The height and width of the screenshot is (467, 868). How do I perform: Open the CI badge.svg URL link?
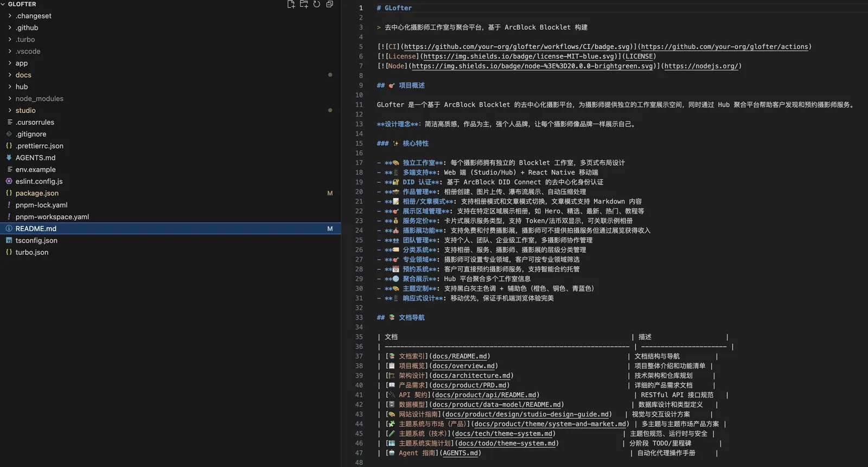coord(517,47)
